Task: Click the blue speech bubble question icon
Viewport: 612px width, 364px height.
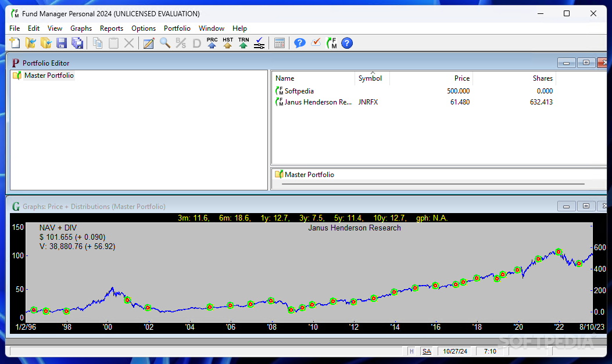Action: coord(299,43)
